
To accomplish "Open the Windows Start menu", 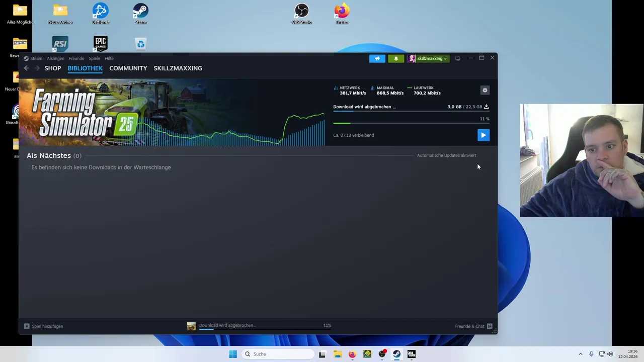I will (x=233, y=354).
